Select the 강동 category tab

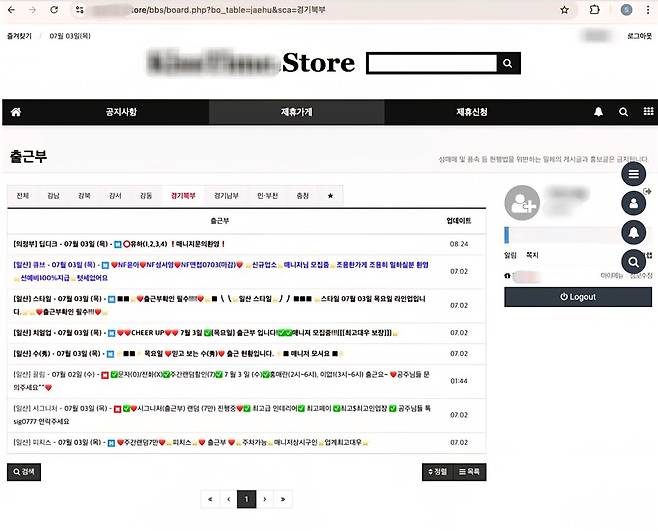click(146, 196)
